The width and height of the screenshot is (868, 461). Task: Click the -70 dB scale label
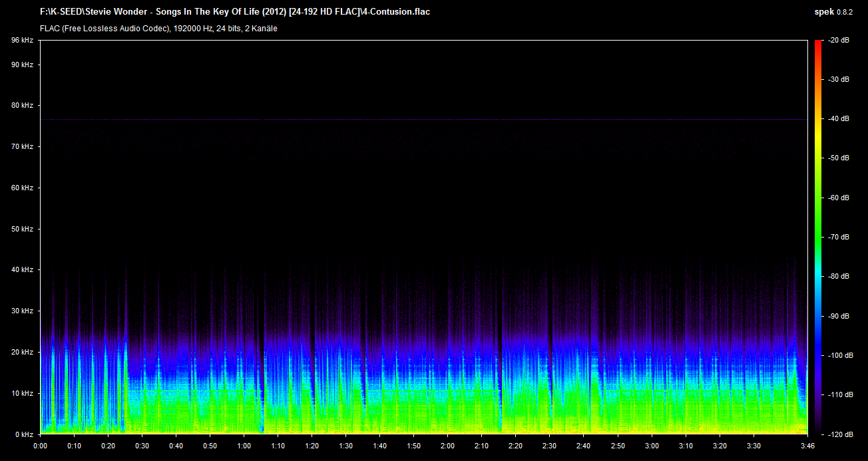(838, 237)
